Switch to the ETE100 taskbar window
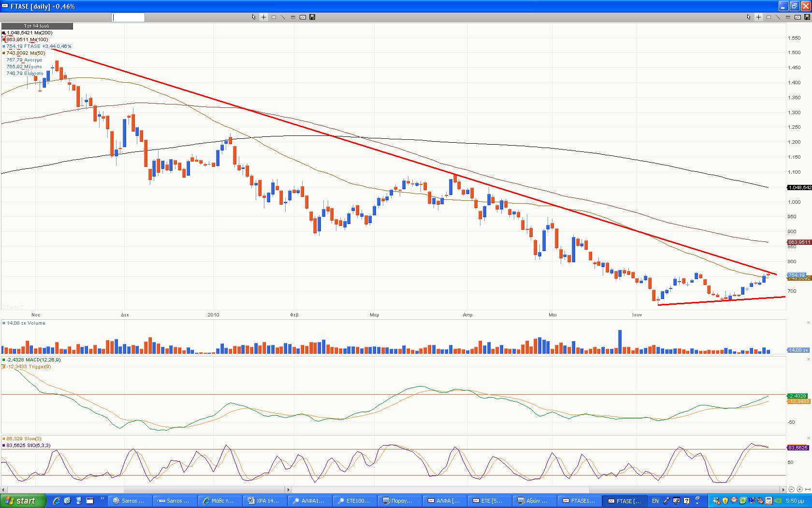Viewport: 812px width, 508px height. 355,501
